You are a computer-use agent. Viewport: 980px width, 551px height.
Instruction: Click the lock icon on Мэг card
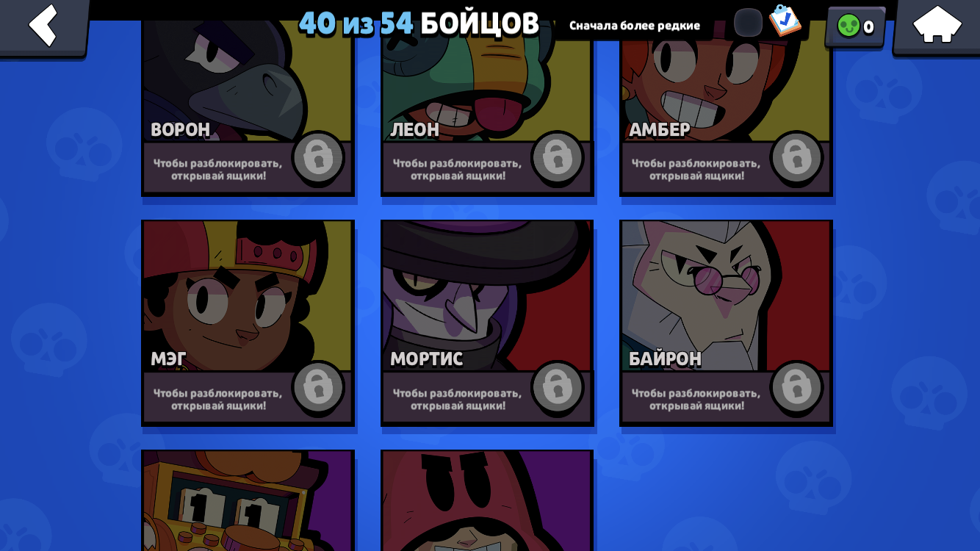pos(318,387)
